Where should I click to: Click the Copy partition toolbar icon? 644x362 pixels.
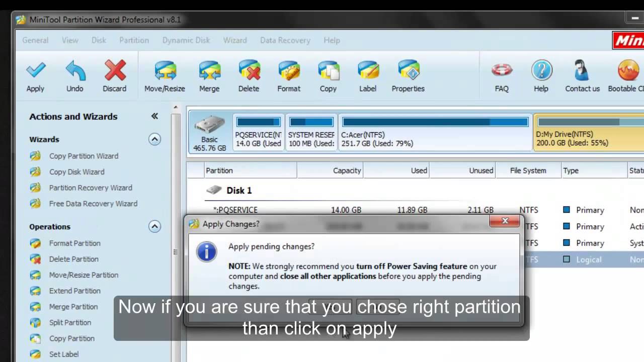click(328, 71)
